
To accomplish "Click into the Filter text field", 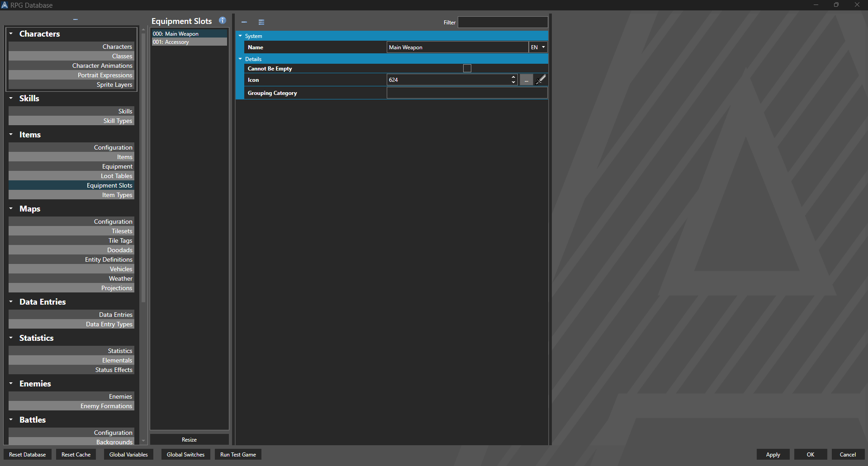I will 503,22.
